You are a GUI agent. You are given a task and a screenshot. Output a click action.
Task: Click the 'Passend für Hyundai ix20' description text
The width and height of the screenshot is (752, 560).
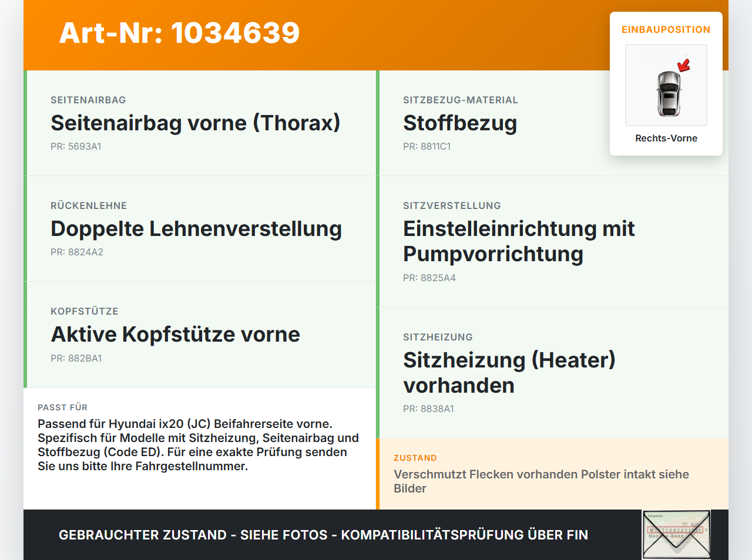point(198,445)
